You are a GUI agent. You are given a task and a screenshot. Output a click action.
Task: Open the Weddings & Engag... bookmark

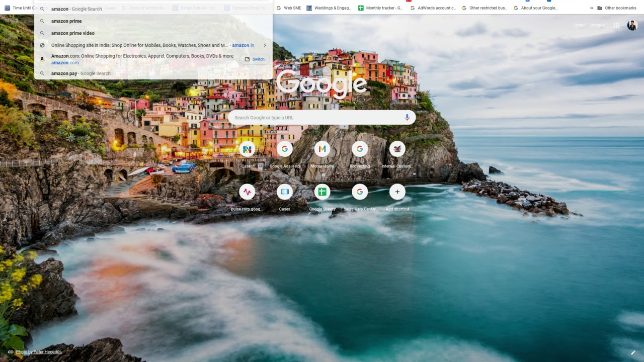[329, 8]
